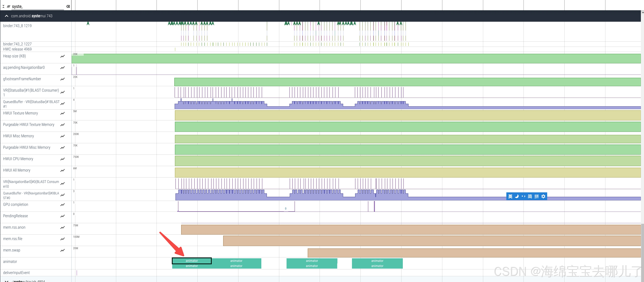Click the chart icon on the Heap size (KB) track

(63, 57)
